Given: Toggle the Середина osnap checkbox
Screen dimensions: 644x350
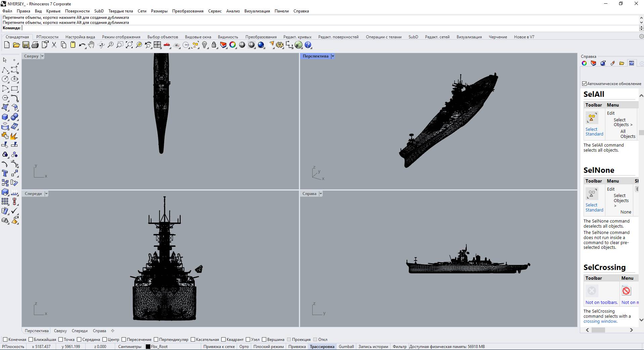Looking at the screenshot, I should pos(79,340).
